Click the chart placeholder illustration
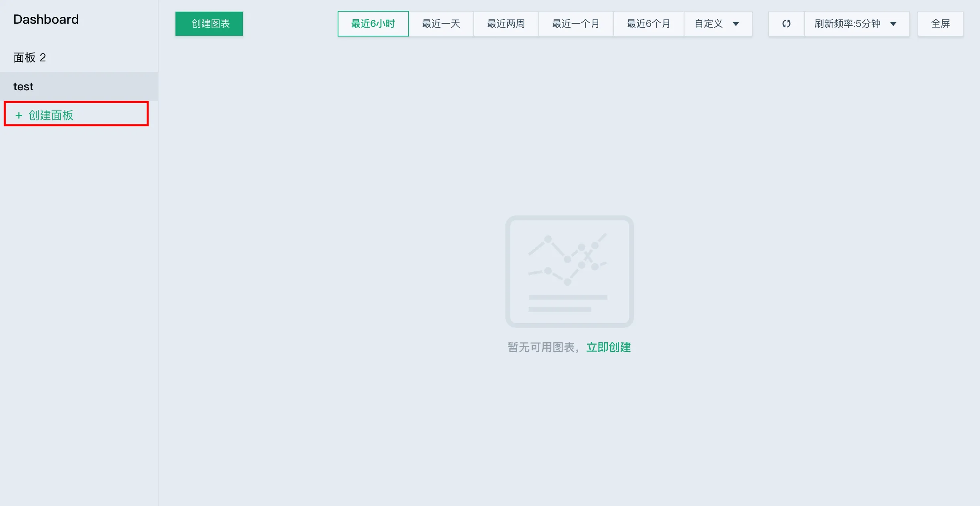Viewport: 980px width, 506px height. (568, 271)
